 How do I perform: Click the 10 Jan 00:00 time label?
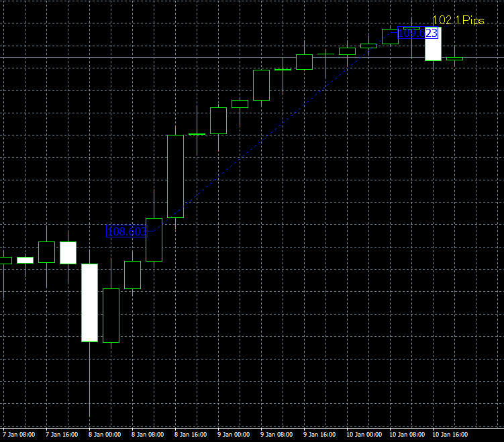click(364, 435)
